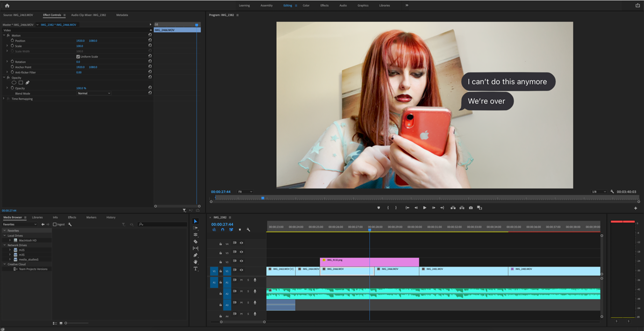Screen dimensions: 644x331
Task: Expand the Macintosh HD local drive
Action: coord(10,240)
